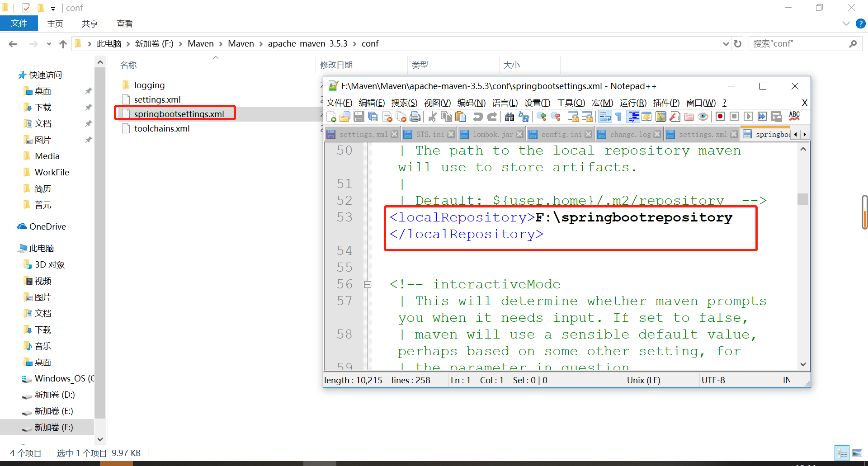868x466 pixels.
Task: Move the tab bar right with arrow
Action: pyautogui.click(x=805, y=134)
